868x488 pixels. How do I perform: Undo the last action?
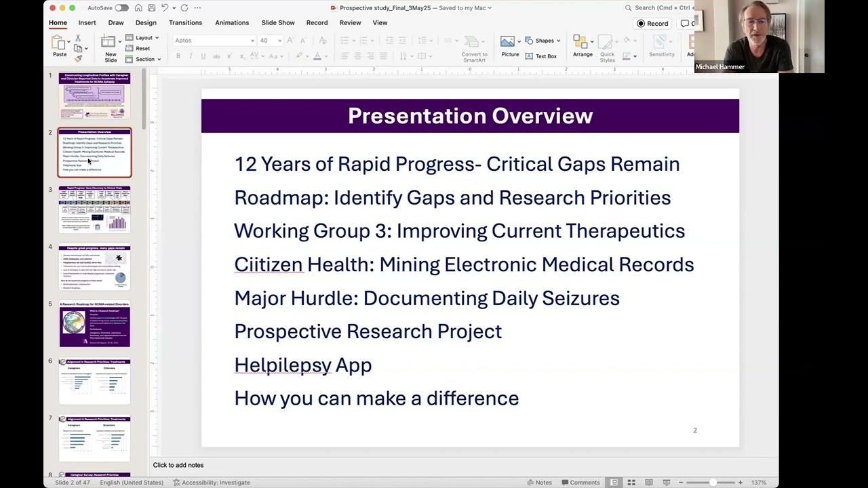pyautogui.click(x=164, y=8)
